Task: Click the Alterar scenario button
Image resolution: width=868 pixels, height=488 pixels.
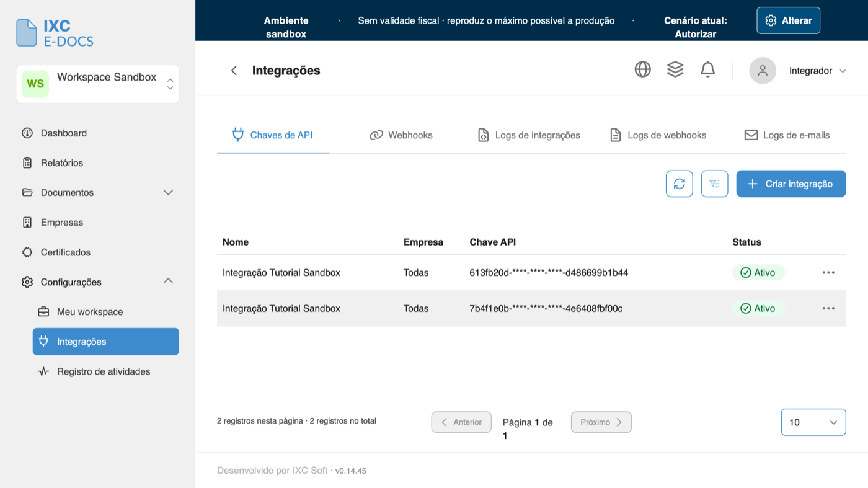Action: pyautogui.click(x=788, y=20)
